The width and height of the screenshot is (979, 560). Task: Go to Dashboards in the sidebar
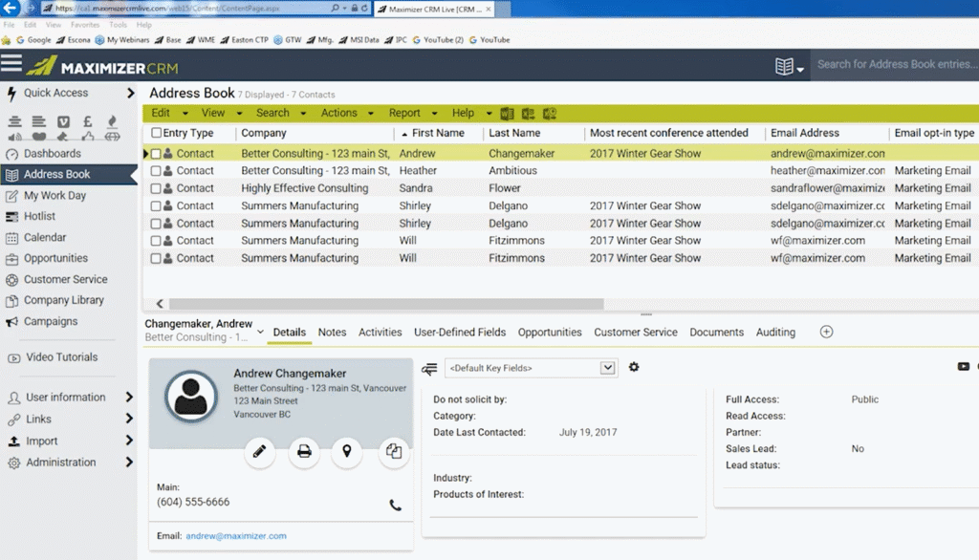point(53,154)
